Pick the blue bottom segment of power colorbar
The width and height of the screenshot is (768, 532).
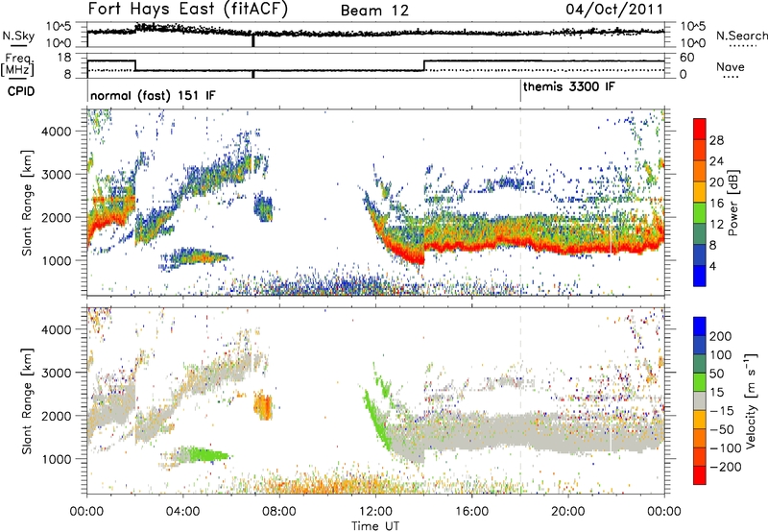coord(700,276)
